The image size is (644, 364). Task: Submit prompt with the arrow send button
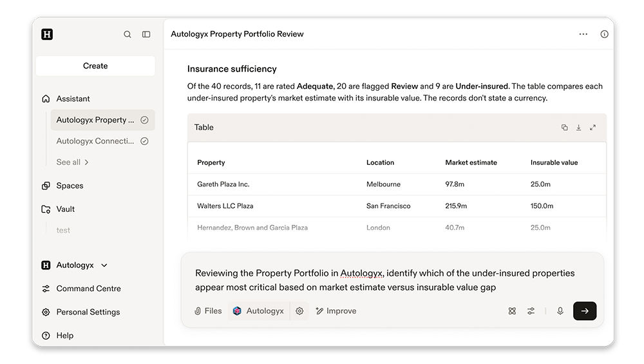click(x=585, y=311)
